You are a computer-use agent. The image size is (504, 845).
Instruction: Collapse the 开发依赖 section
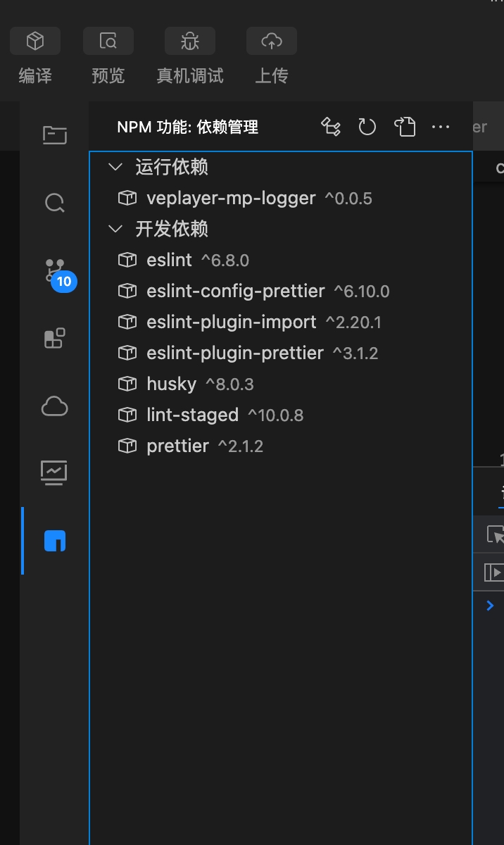point(114,230)
